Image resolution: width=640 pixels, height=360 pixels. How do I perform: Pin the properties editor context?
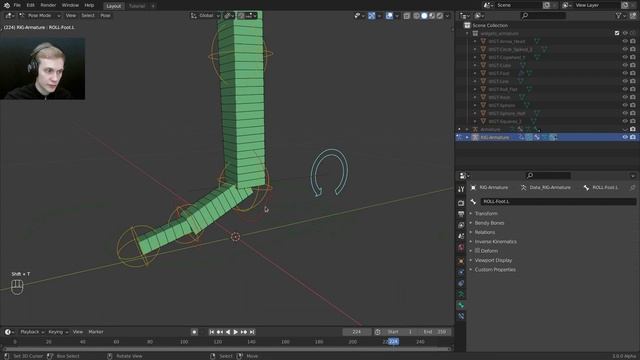coord(633,187)
